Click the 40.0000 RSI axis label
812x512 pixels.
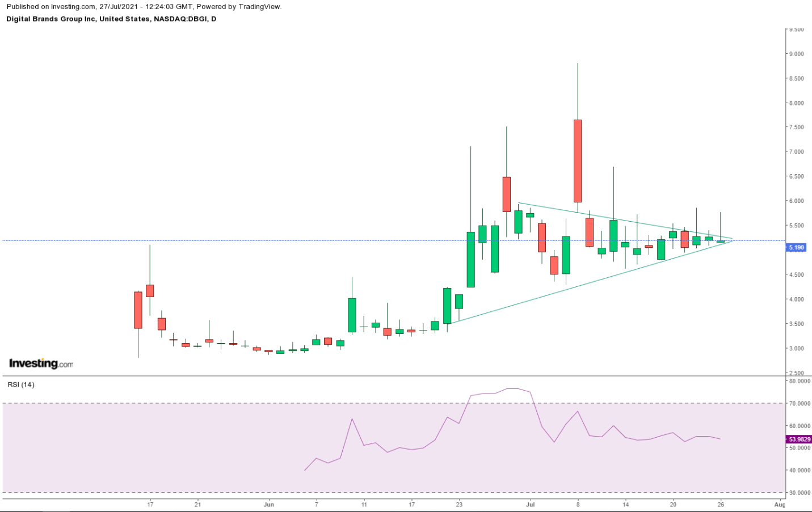[800, 471]
